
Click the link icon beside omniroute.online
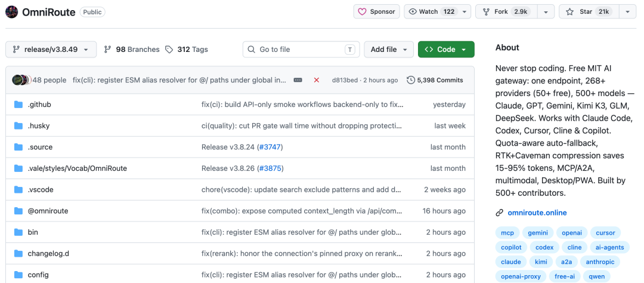(500, 213)
